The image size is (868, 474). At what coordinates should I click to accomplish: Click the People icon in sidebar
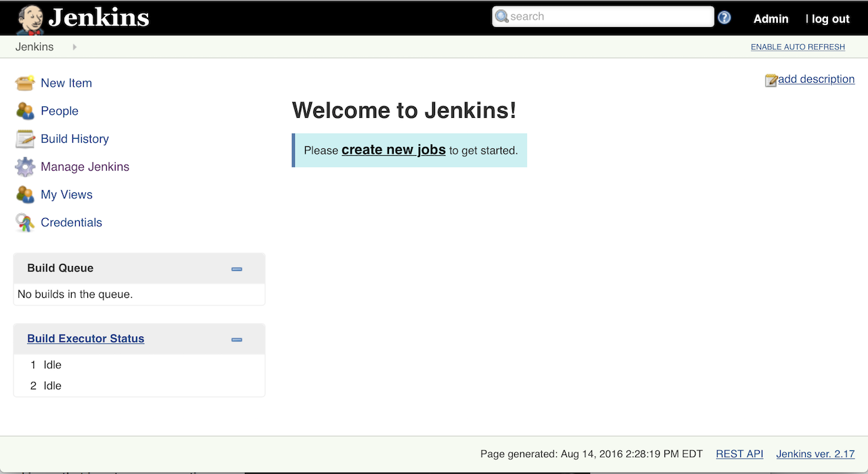25,111
